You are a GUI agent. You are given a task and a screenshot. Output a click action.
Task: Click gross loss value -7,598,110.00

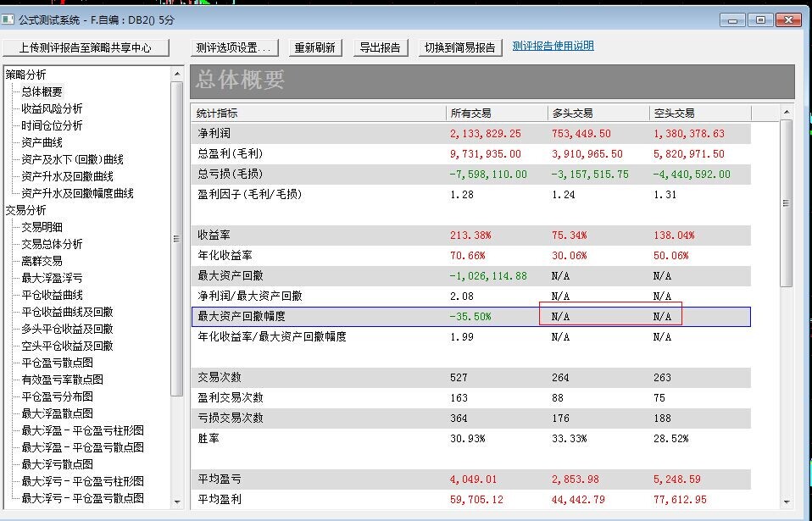(488, 175)
